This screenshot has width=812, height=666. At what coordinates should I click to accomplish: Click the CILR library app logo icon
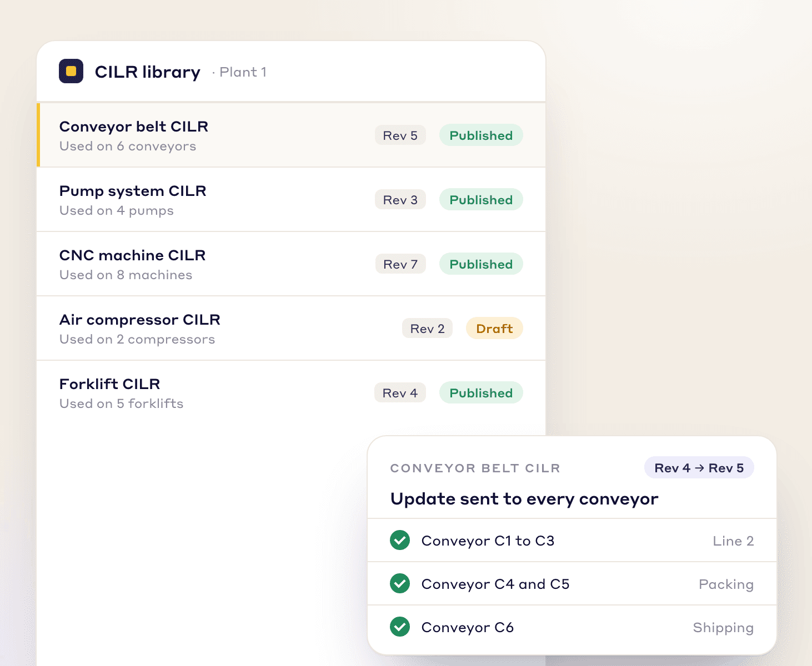[x=71, y=71]
